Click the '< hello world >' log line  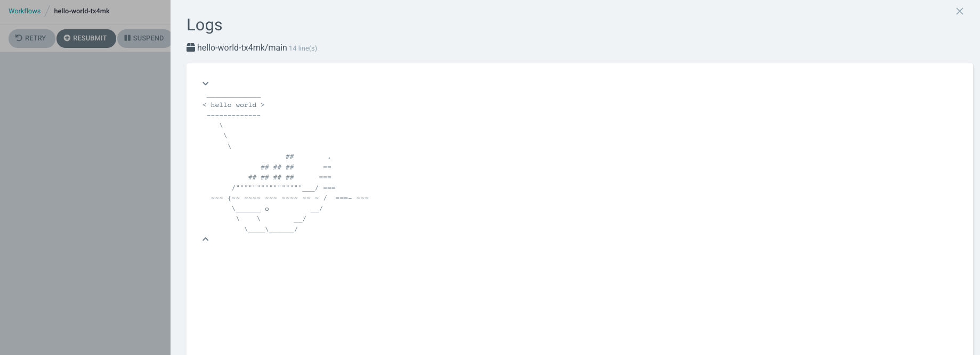click(x=233, y=105)
